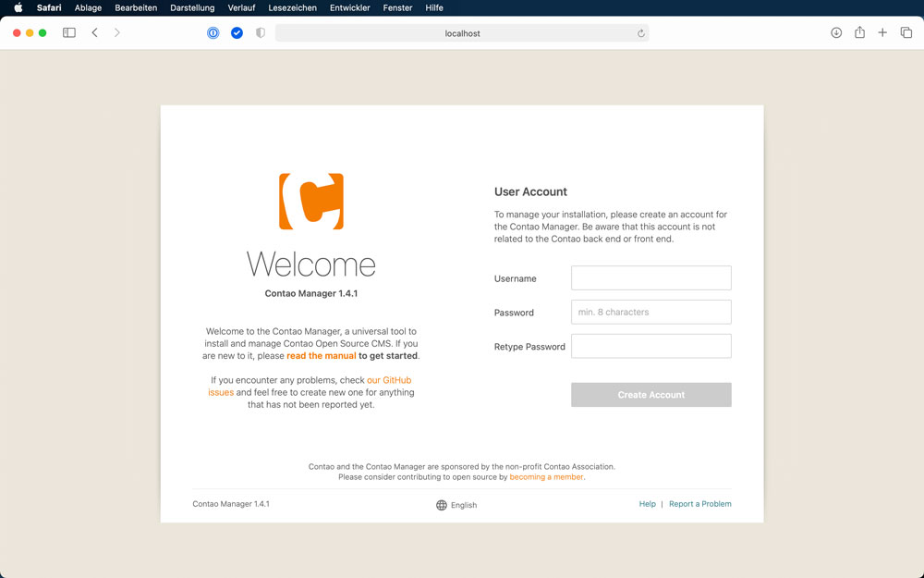Image resolution: width=924 pixels, height=578 pixels.
Task: Open the Hilfe menu
Action: (434, 7)
